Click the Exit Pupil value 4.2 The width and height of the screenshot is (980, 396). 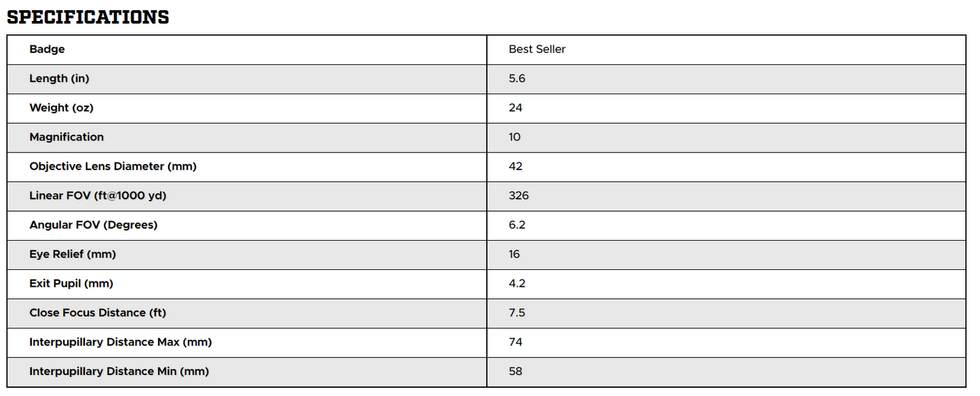(x=517, y=283)
